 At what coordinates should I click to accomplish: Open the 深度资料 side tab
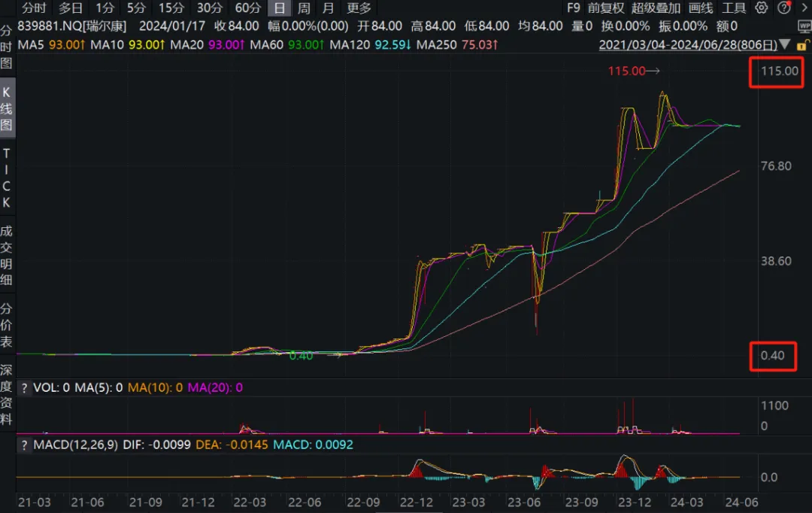[7, 393]
